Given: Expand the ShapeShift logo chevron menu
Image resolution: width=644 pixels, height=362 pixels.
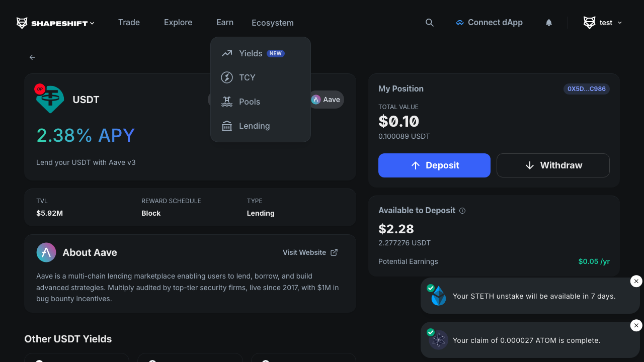Looking at the screenshot, I should [x=92, y=23].
